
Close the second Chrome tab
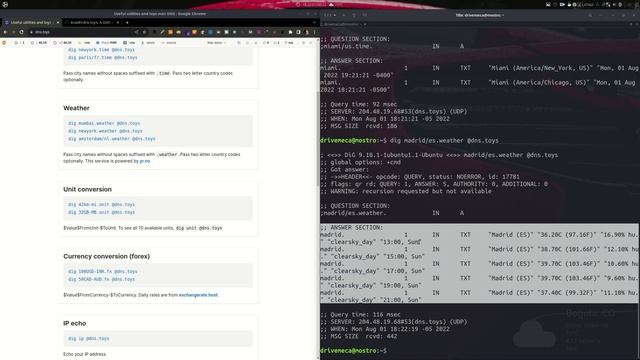click(118, 22)
